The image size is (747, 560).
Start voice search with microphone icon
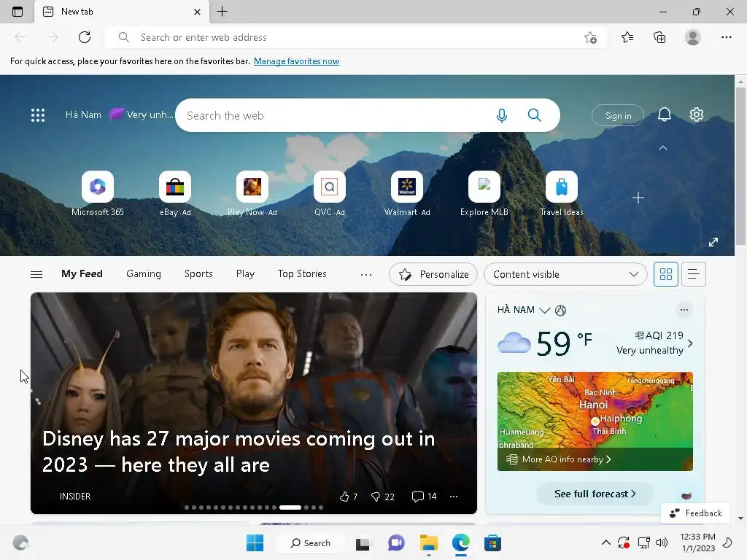502,115
